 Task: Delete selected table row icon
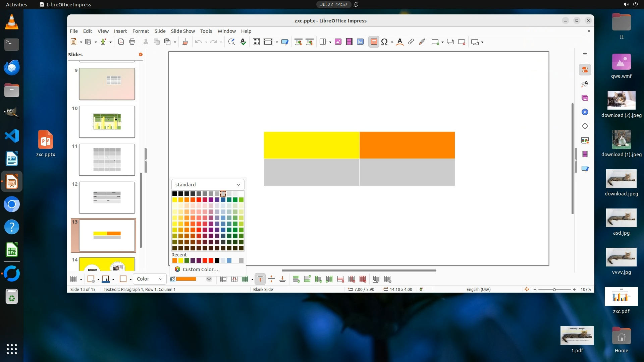341,279
